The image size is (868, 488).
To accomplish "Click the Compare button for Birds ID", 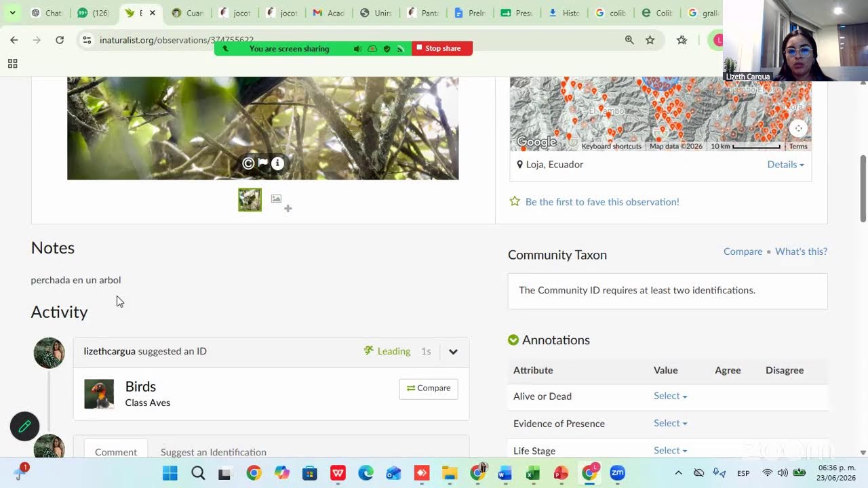I will point(429,388).
